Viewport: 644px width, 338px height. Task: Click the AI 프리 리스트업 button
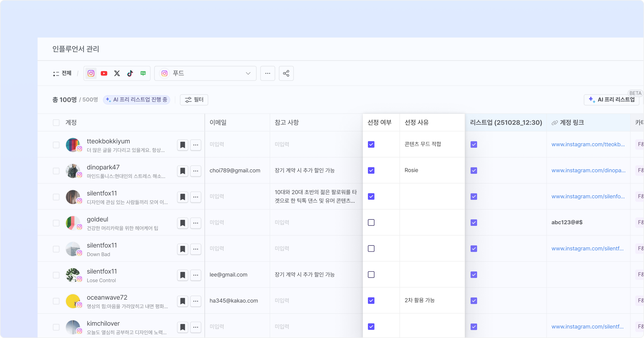coord(612,100)
